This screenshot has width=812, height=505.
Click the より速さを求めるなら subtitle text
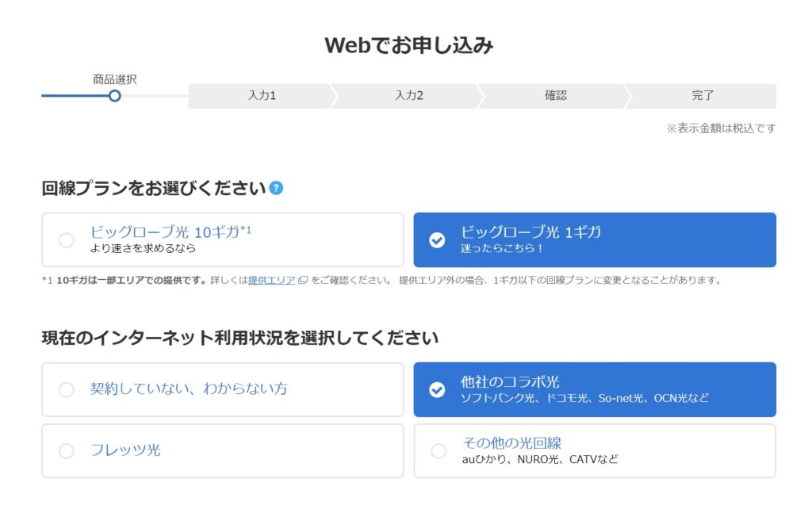143,248
